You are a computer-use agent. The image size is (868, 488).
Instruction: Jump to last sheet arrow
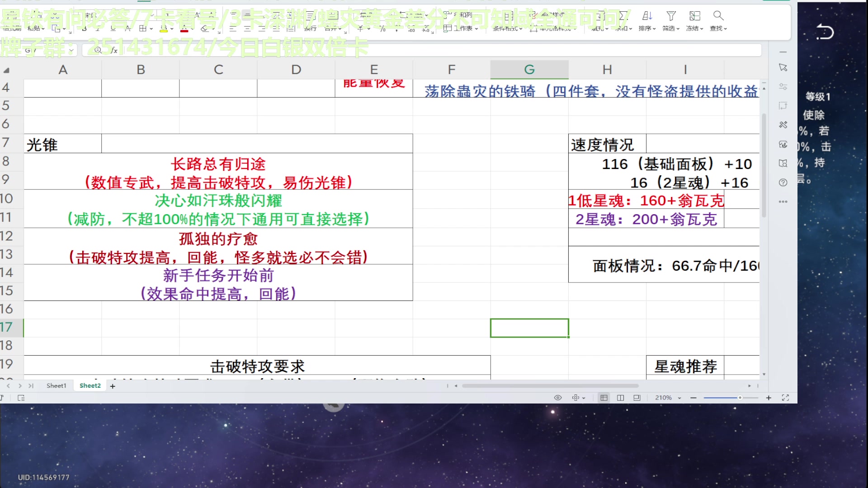pos(31,386)
